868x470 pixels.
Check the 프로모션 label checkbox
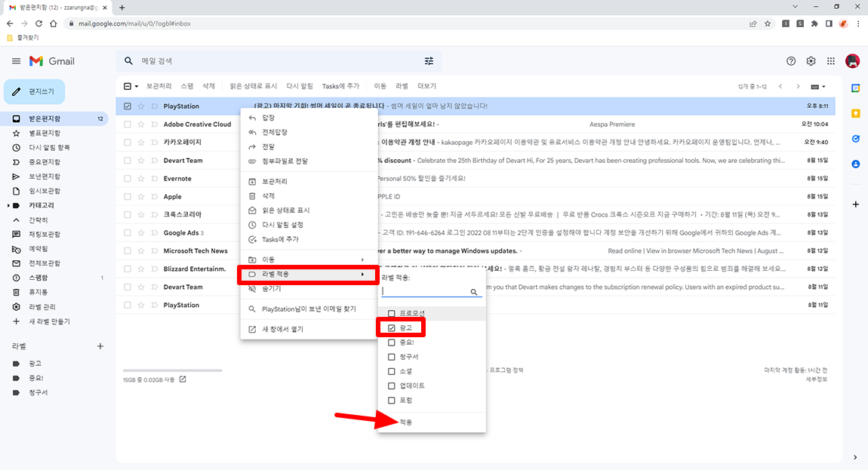[x=392, y=313]
